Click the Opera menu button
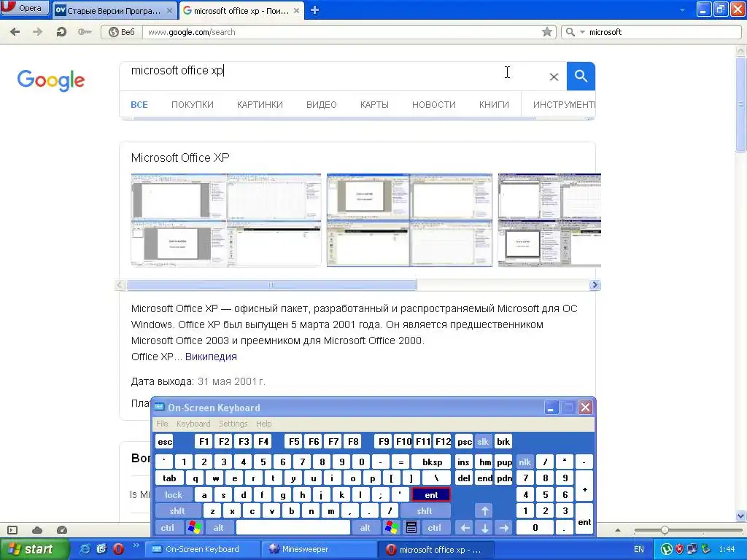747x560 pixels. [25, 8]
